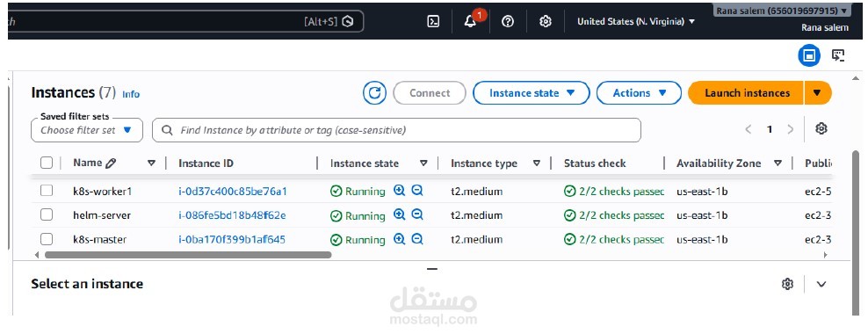The width and height of the screenshot is (868, 334).
Task: Open the details panel settings gear
Action: pos(787,284)
